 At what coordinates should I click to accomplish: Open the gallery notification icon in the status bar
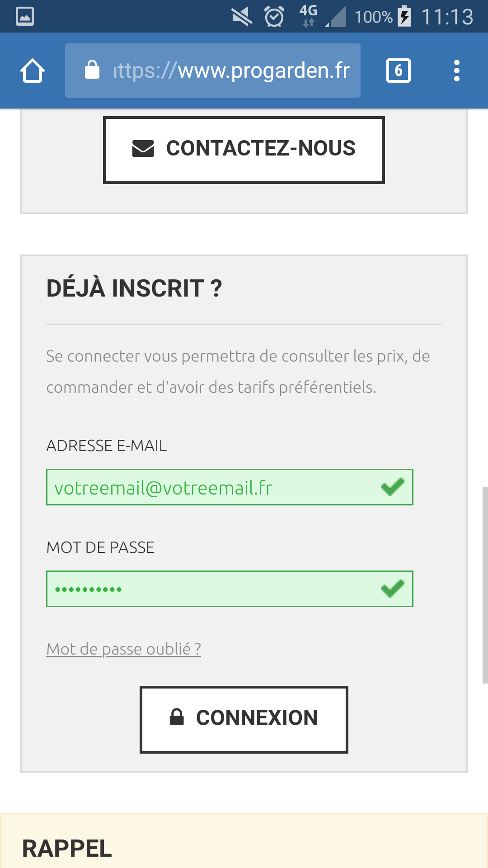point(24,16)
